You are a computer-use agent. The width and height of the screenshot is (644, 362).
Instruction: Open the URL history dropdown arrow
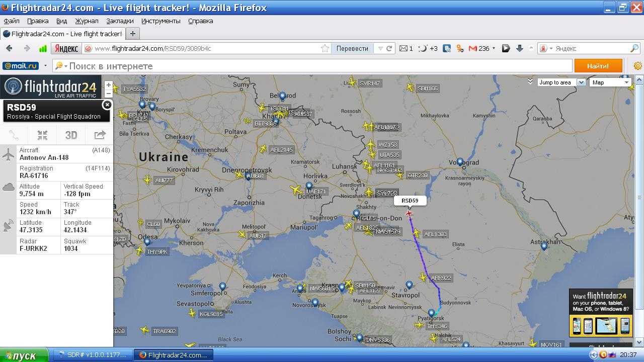coord(380,49)
